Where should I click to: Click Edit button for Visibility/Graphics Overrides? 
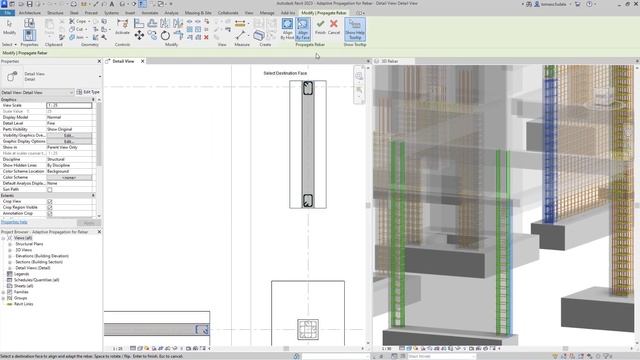[x=69, y=135]
